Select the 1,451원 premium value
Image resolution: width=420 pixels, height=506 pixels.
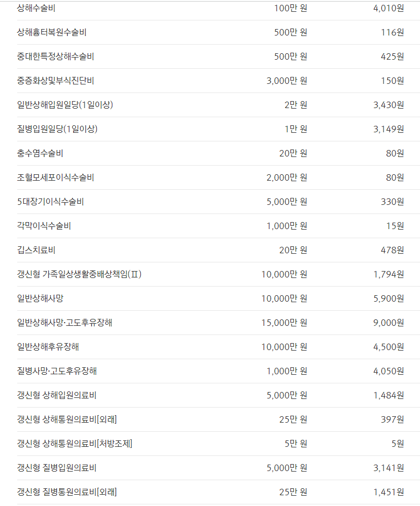coord(388,492)
